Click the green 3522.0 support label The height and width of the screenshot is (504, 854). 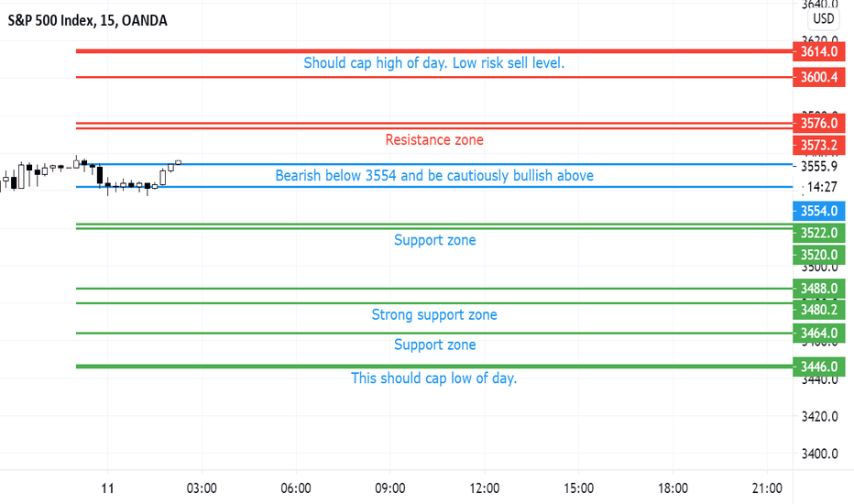818,233
